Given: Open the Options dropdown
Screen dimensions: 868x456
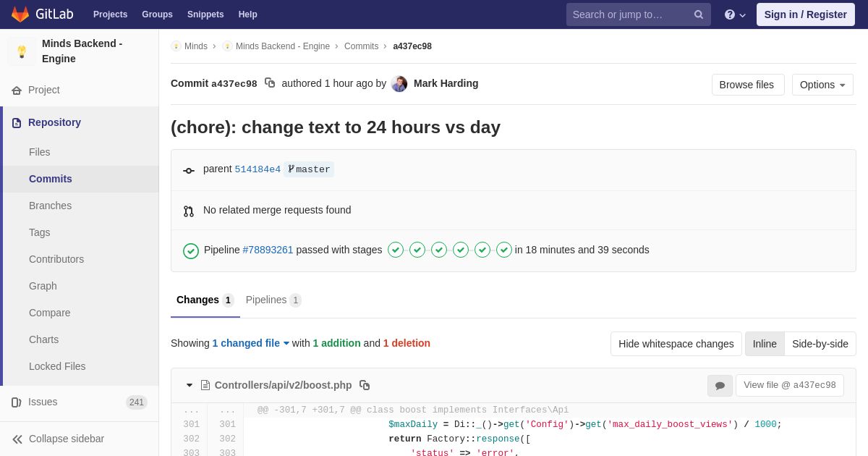Looking at the screenshot, I should point(822,85).
